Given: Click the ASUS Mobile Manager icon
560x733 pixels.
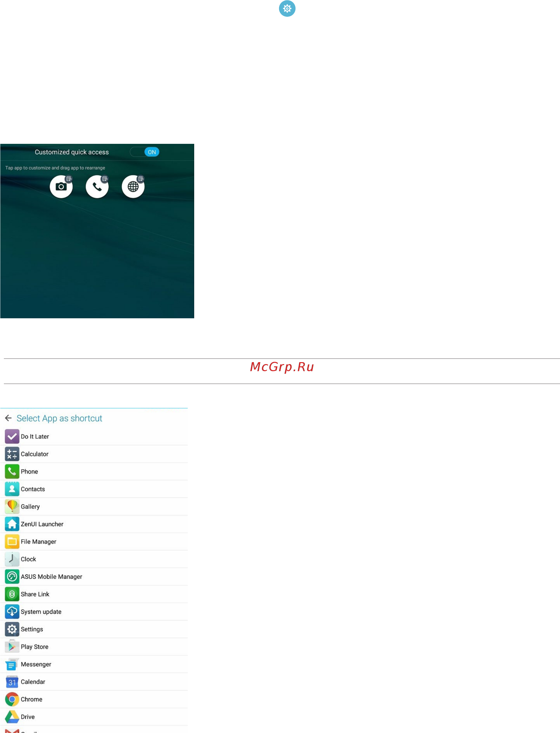Looking at the screenshot, I should click(x=12, y=576).
